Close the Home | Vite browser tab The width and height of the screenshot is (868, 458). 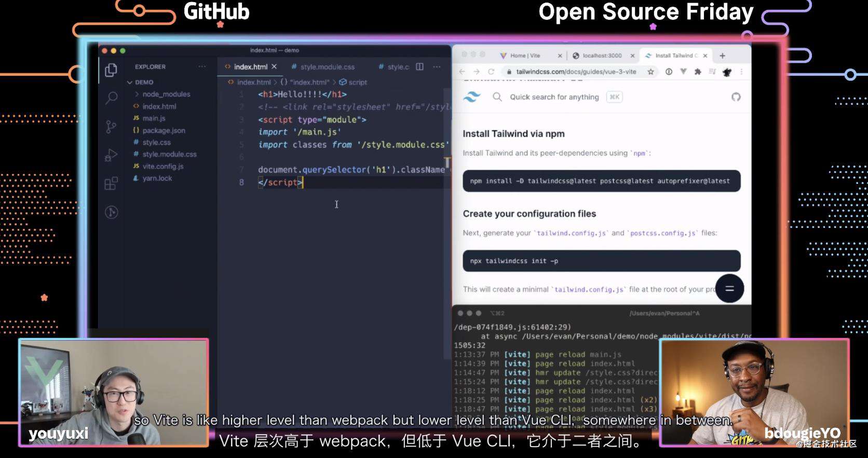click(560, 56)
